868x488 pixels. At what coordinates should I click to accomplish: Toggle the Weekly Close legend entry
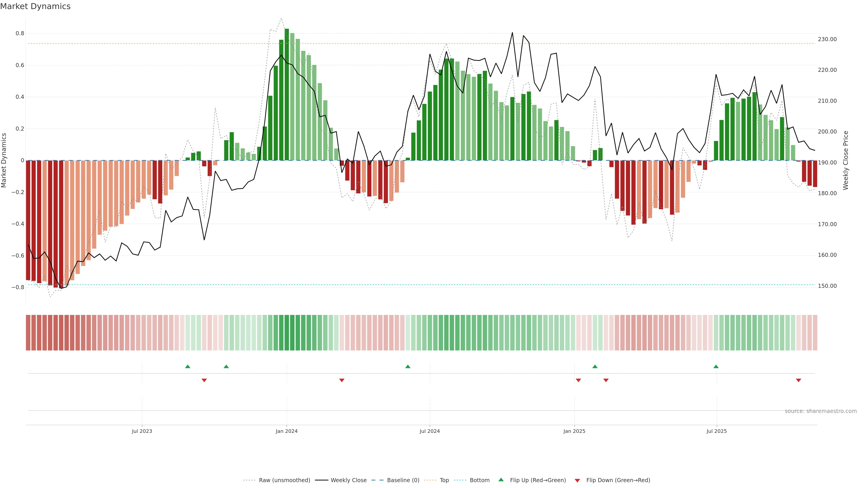pos(348,480)
